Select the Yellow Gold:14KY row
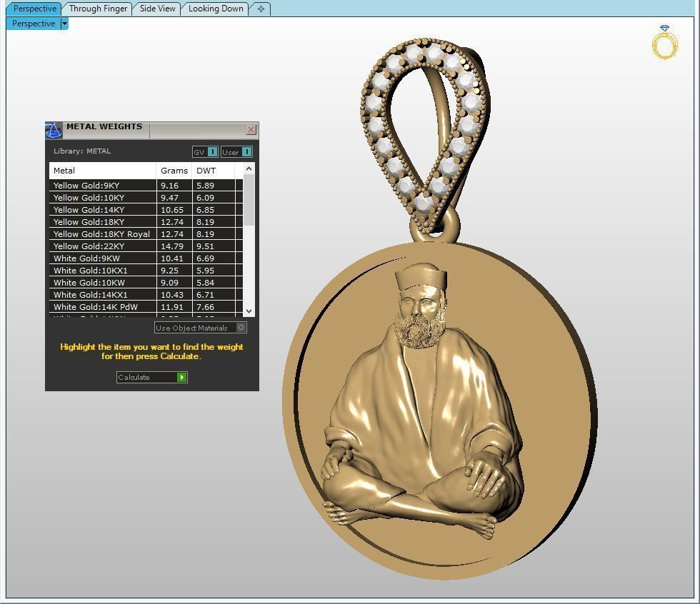 coord(146,210)
